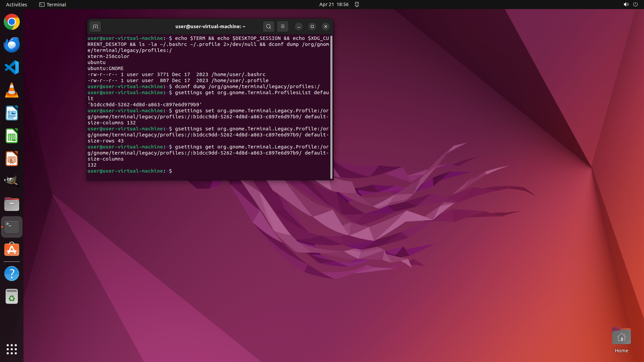The image size is (644, 362).
Task: Click the terminal search icon
Action: pyautogui.click(x=268, y=26)
